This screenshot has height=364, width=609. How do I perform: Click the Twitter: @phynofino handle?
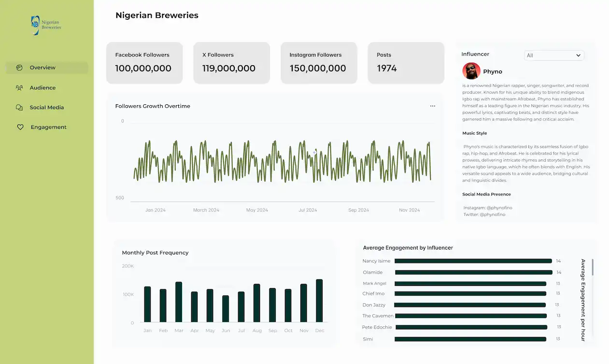coord(484,214)
